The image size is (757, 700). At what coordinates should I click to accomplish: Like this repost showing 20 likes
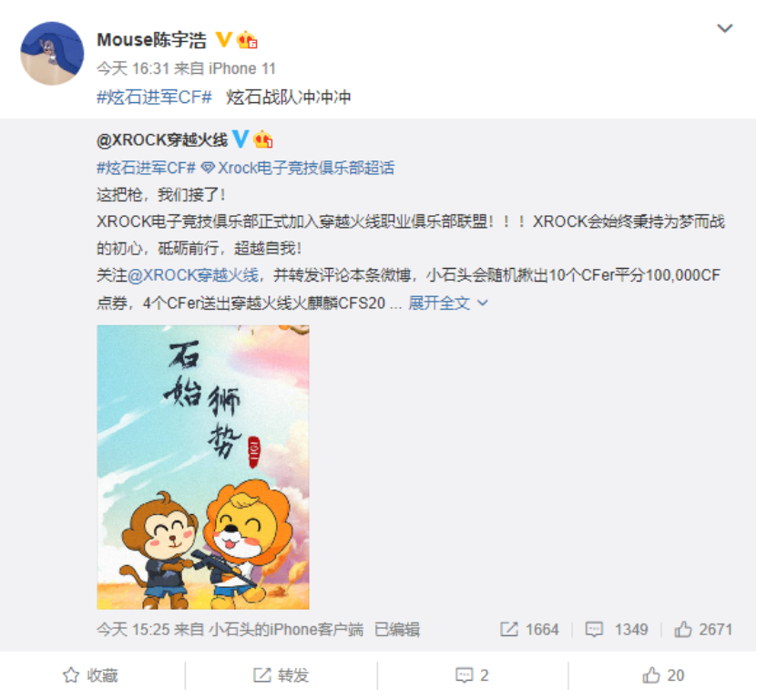[x=663, y=674]
